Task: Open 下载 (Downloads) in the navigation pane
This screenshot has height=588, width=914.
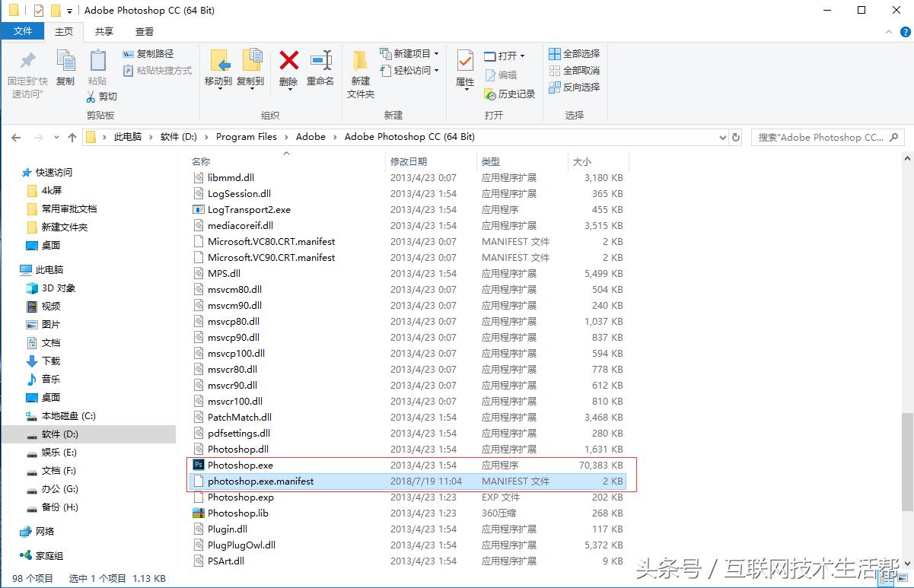Action: click(x=51, y=361)
